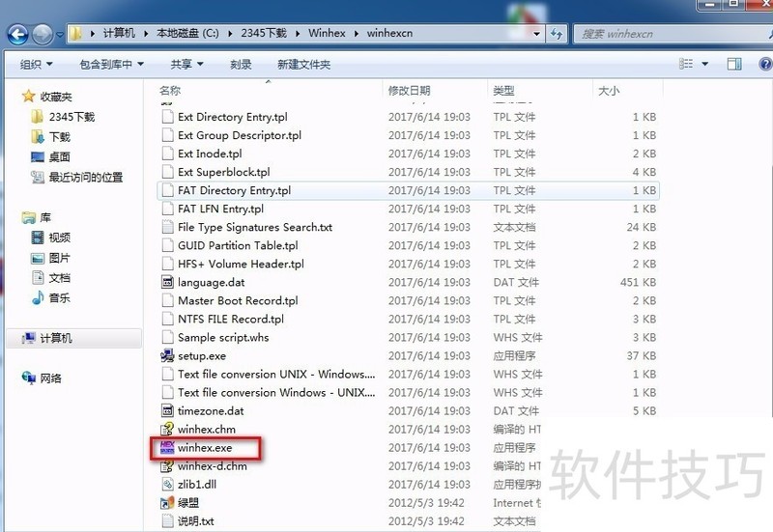The image size is (773, 532).
Task: Jump to 2345下载 in the address path
Action: 264,33
